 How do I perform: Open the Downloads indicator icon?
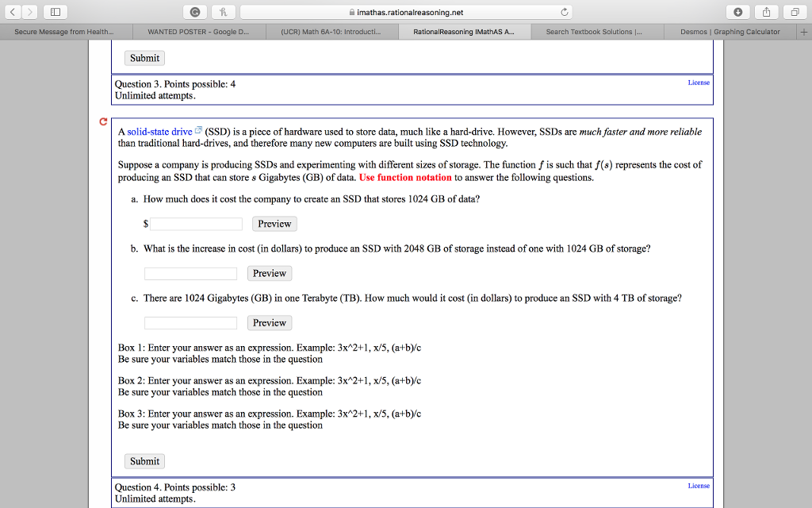(739, 12)
